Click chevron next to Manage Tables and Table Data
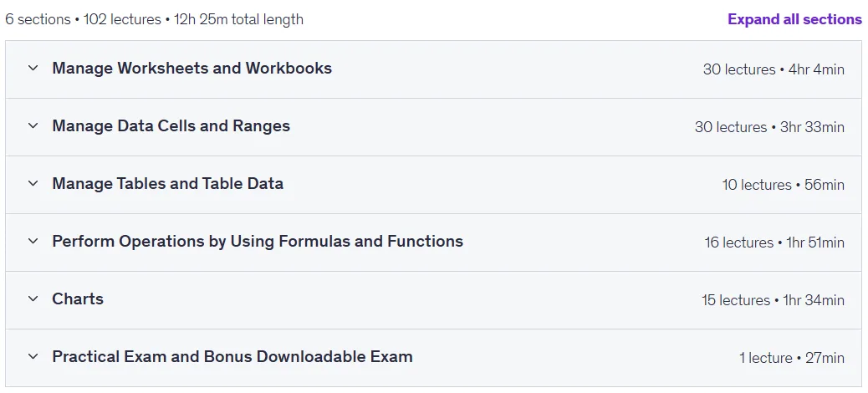This screenshot has height=393, width=868. [33, 183]
